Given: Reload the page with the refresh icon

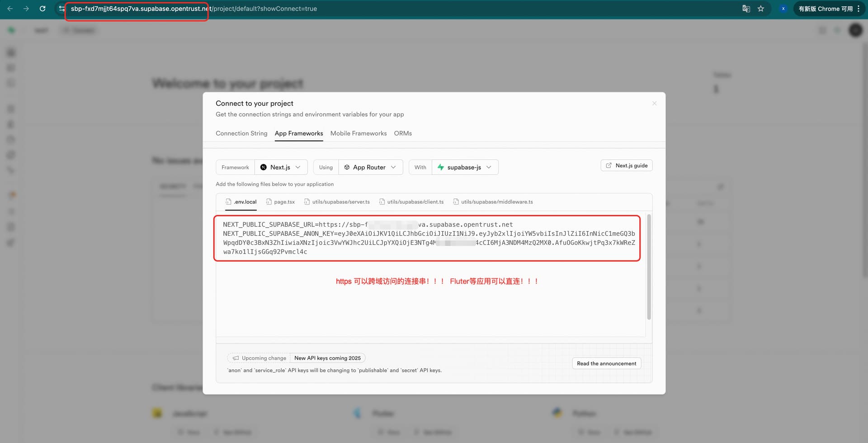Looking at the screenshot, I should click(42, 9).
